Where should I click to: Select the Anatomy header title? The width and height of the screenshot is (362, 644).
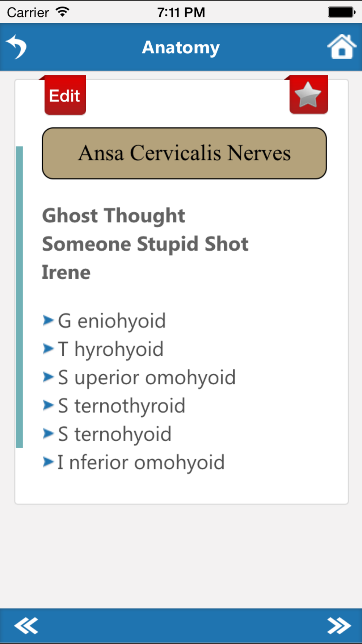[181, 47]
